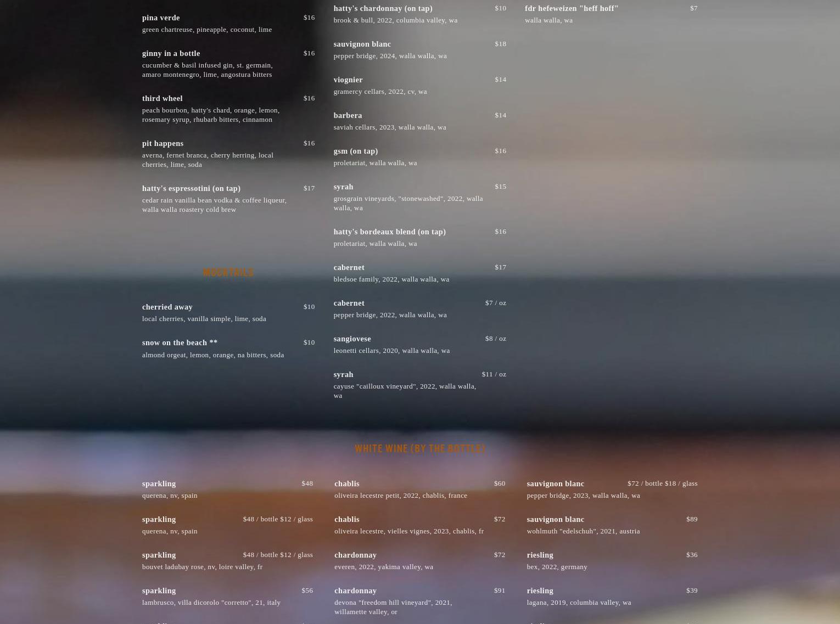Click the $7 price beside fdr hefeweizen
Viewport: 840px width, 624px height.
pos(693,8)
